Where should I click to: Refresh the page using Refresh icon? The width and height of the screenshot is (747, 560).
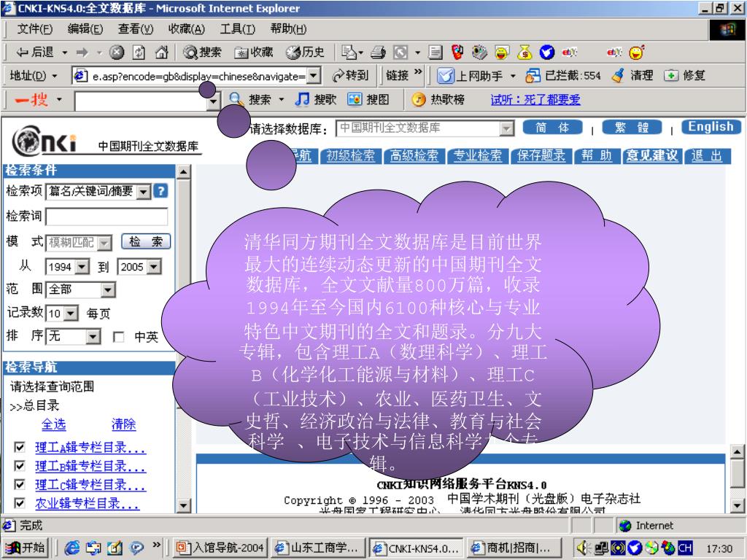[139, 52]
